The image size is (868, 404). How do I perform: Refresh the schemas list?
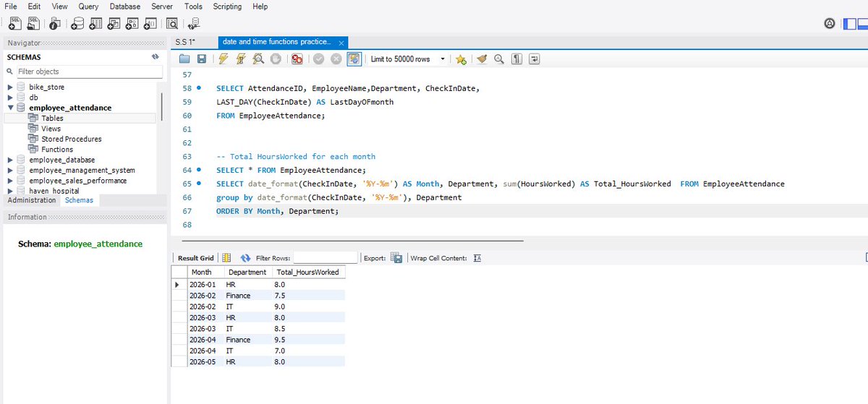pyautogui.click(x=155, y=56)
